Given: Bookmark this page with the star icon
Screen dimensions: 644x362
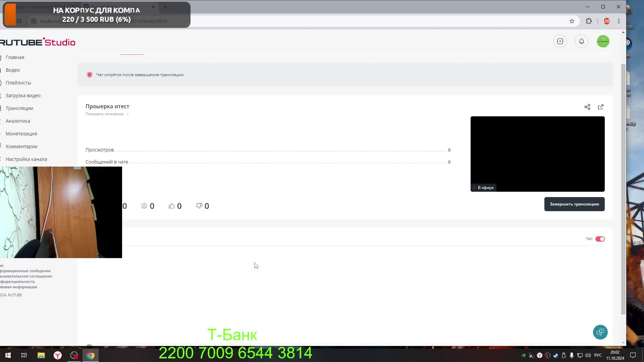Looking at the screenshot, I should (572, 21).
